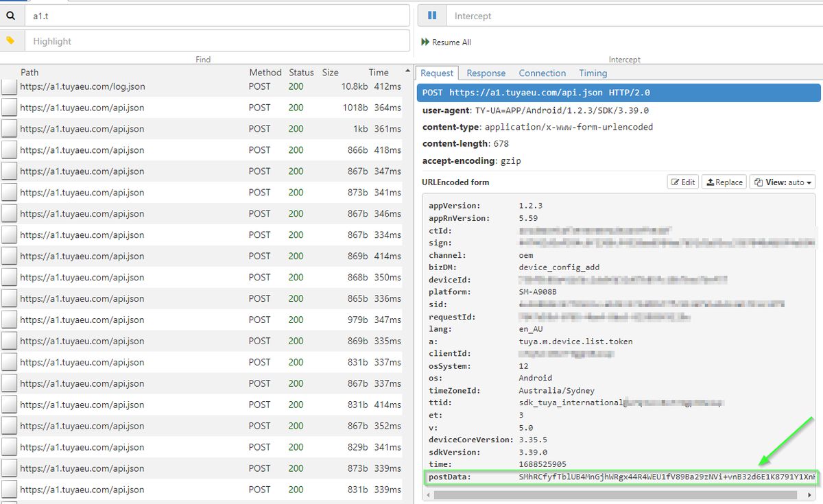
Task: Open the View: auto dropdown
Action: coord(783,182)
